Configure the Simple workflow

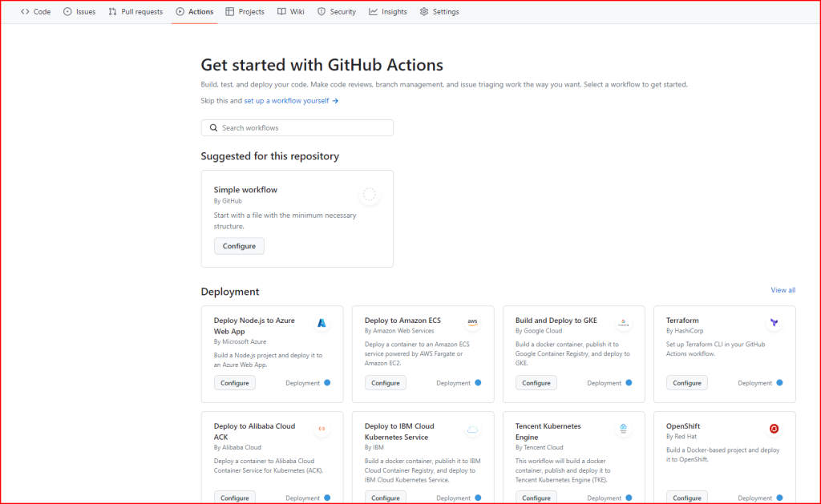pyautogui.click(x=239, y=246)
